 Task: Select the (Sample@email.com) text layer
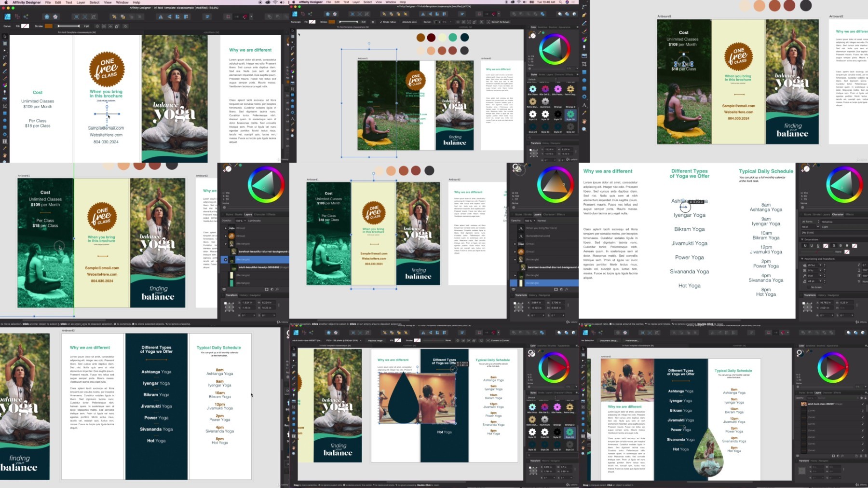[545, 236]
